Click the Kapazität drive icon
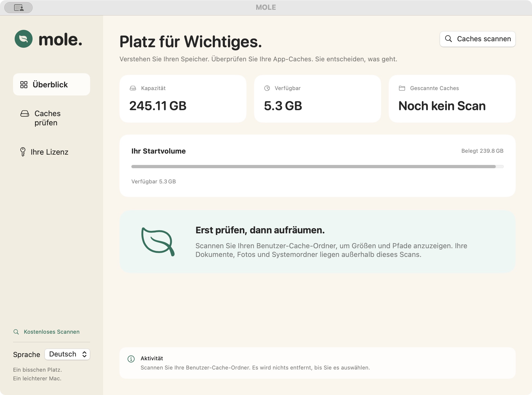This screenshot has height=395, width=532. point(133,88)
